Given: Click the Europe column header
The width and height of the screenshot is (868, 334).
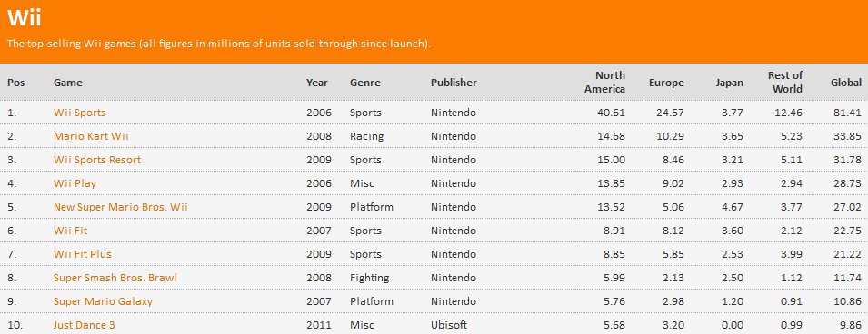Looking at the screenshot, I should pos(666,83).
